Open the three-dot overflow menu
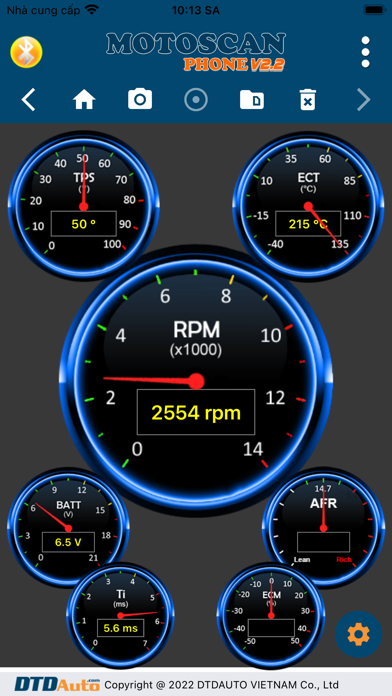This screenshot has width=392, height=696. point(365,52)
